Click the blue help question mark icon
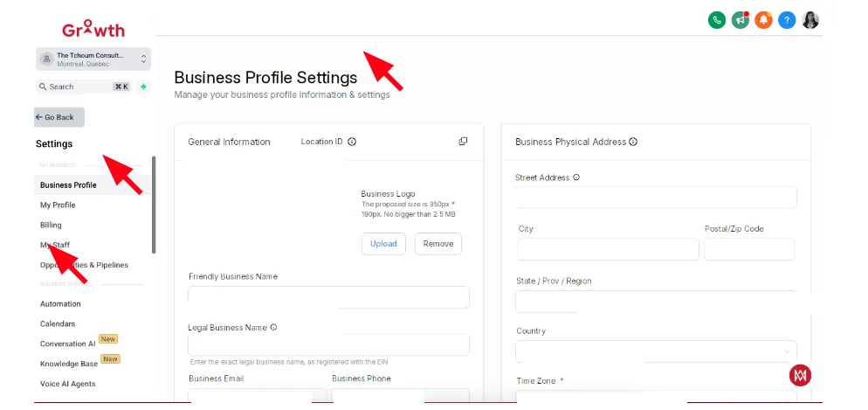 (787, 20)
